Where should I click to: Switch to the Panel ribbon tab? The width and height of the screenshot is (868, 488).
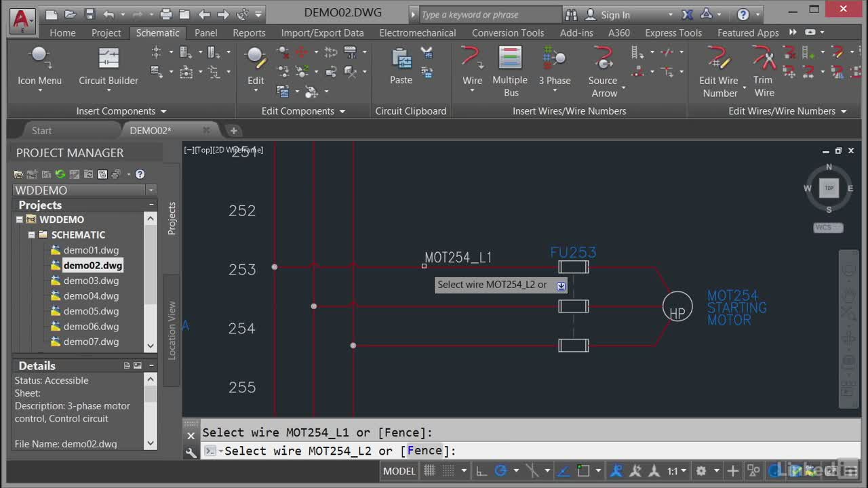[206, 33]
